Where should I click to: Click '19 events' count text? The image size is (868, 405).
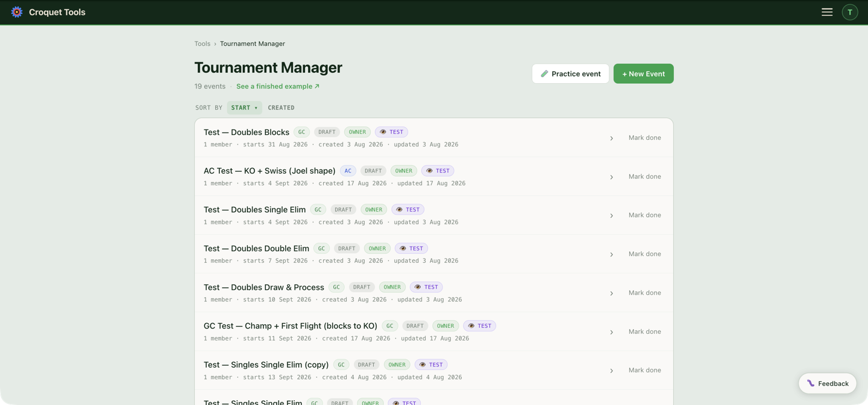coord(210,86)
